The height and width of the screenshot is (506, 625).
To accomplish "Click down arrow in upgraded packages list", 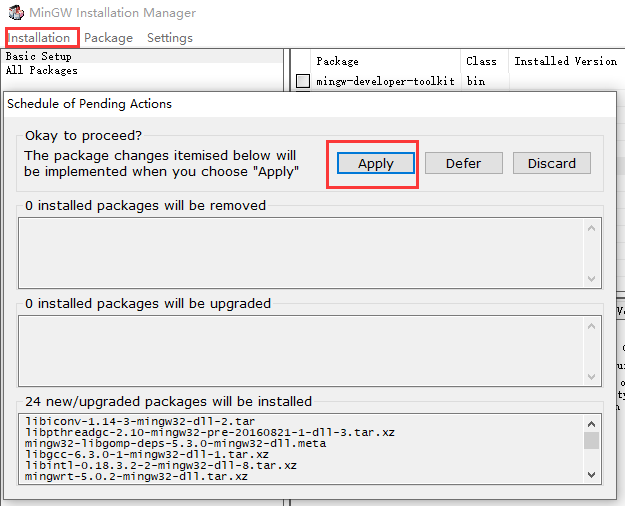I will click(592, 376).
